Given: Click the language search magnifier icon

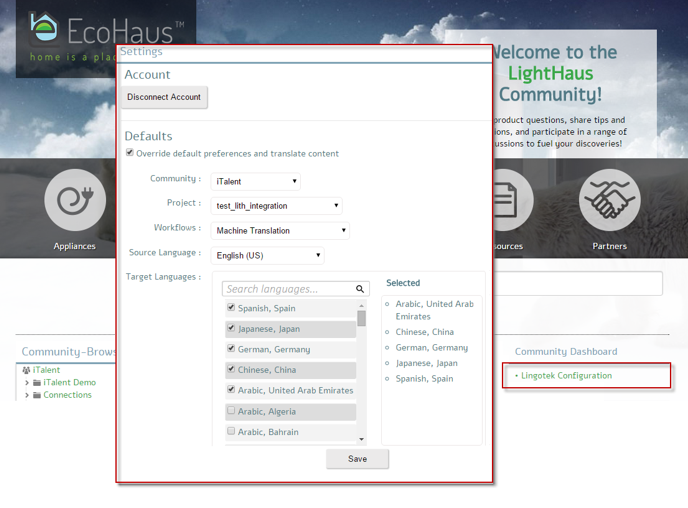Looking at the screenshot, I should pos(360,289).
